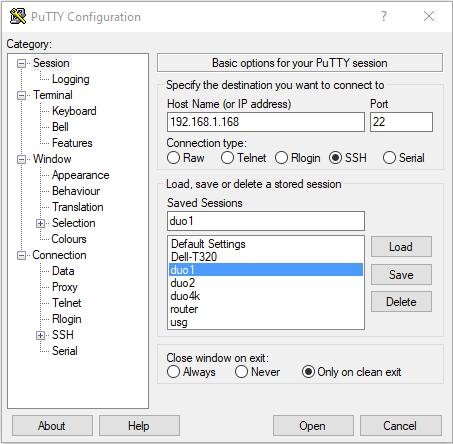
Task: Open the Proxy settings category
Action: pyautogui.click(x=65, y=287)
